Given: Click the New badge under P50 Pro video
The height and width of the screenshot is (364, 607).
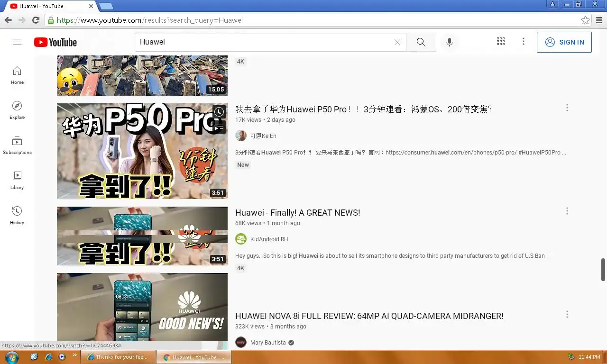Looking at the screenshot, I should [x=243, y=165].
